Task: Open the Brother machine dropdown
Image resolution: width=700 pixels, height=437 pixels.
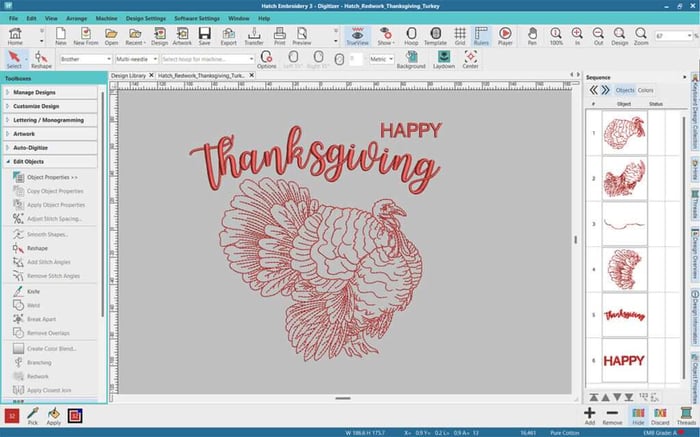Action: click(x=83, y=59)
